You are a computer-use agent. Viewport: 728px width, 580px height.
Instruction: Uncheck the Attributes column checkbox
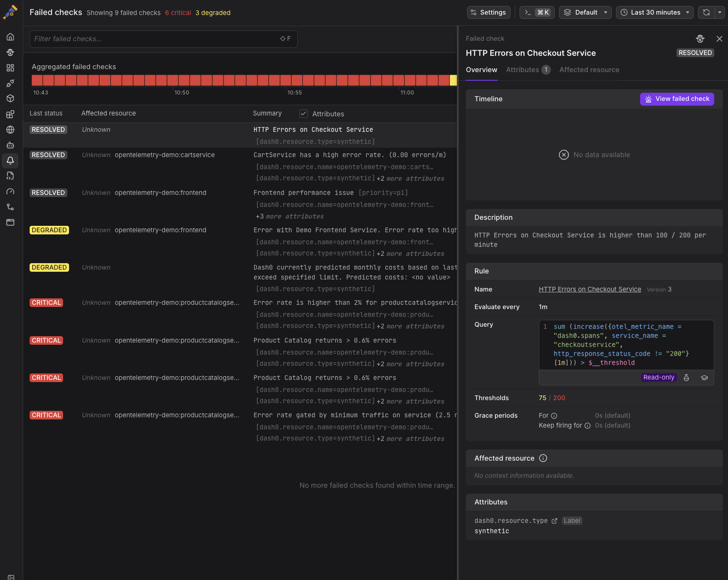click(x=304, y=114)
